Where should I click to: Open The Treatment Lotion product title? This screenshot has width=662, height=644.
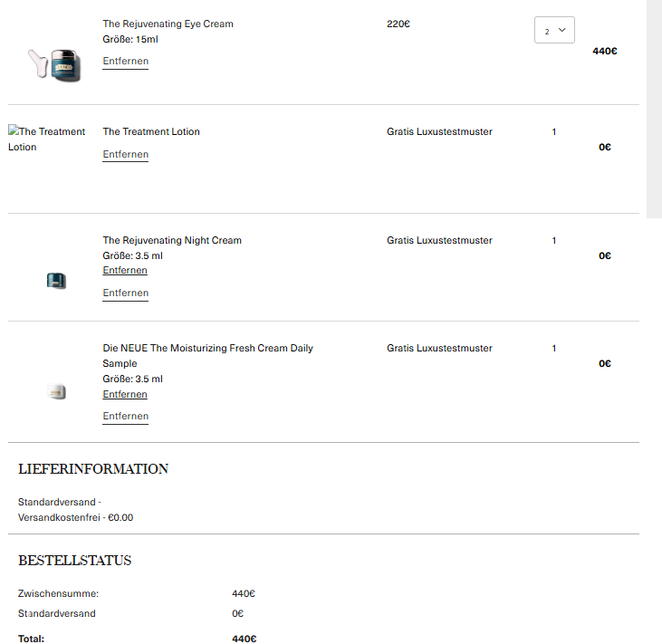pyautogui.click(x=151, y=131)
